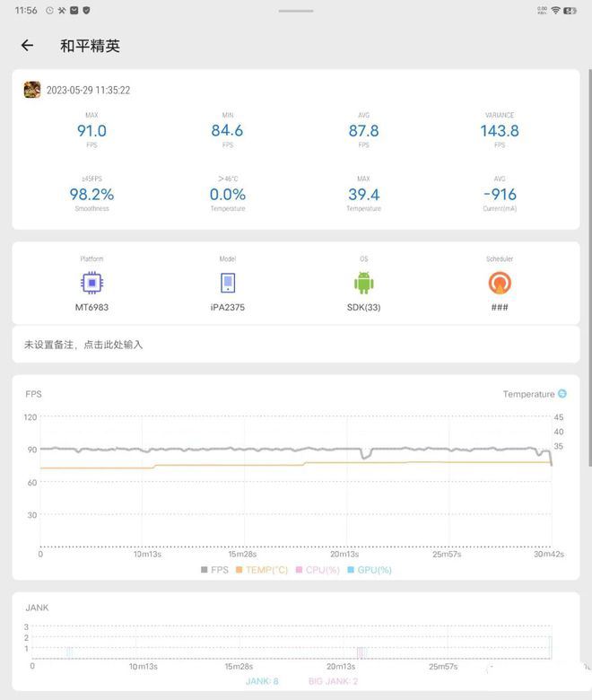Toggle FPS series in chart legend
This screenshot has width=592, height=700.
(213, 570)
